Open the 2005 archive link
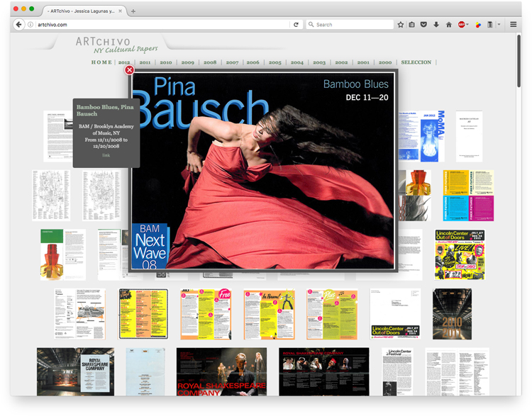 point(275,62)
